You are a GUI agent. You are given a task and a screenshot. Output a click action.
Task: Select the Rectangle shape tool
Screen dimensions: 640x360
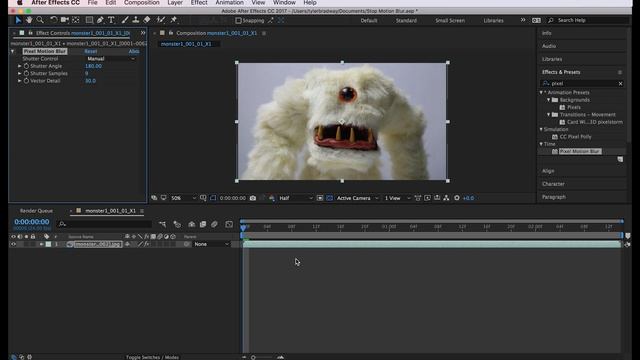pyautogui.click(x=89, y=20)
